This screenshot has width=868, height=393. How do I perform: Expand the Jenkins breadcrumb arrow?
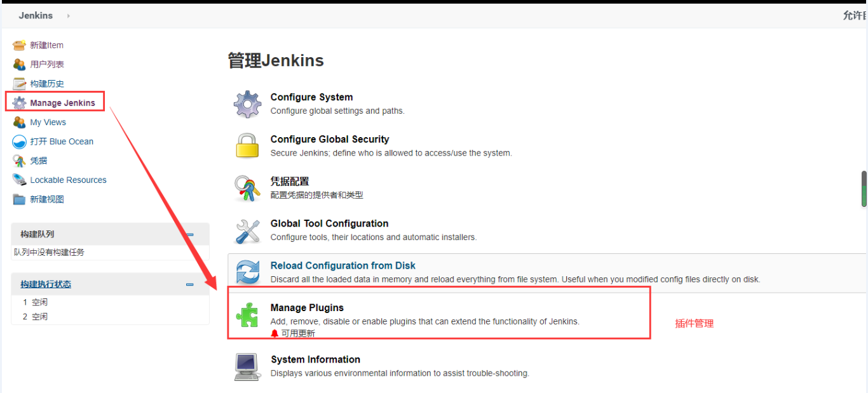click(69, 16)
